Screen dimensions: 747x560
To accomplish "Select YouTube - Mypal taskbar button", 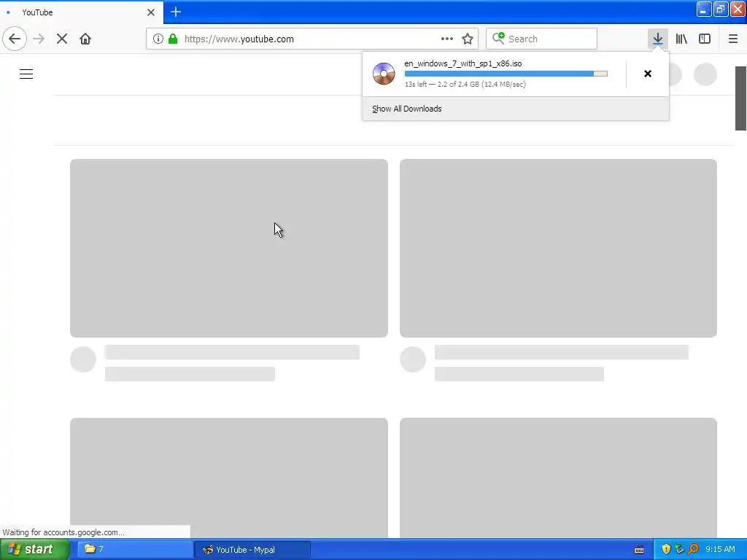I will (x=252, y=550).
